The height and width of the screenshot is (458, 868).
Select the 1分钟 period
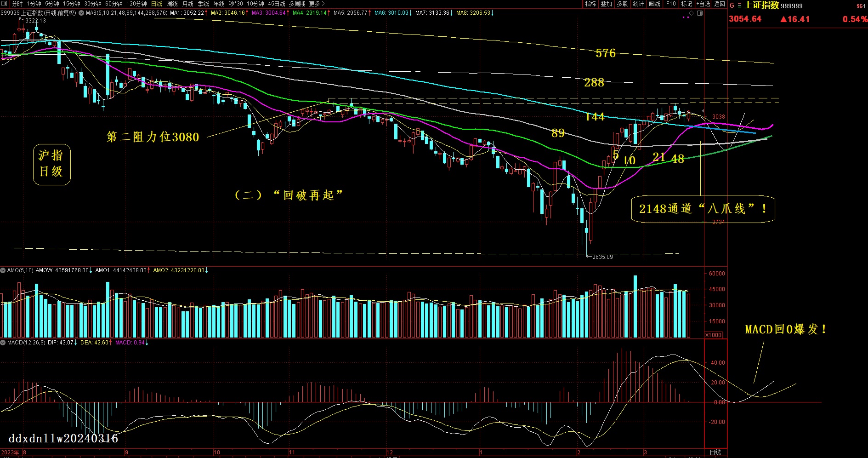[34, 4]
